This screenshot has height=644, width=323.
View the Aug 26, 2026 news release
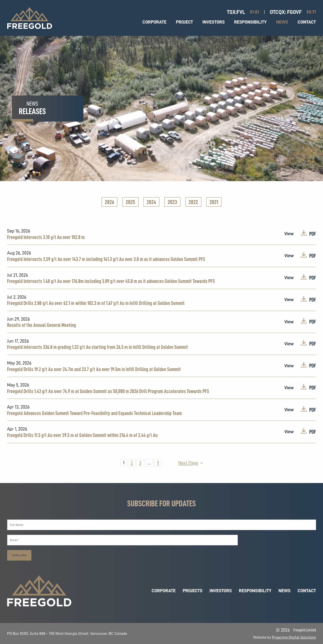(x=289, y=255)
